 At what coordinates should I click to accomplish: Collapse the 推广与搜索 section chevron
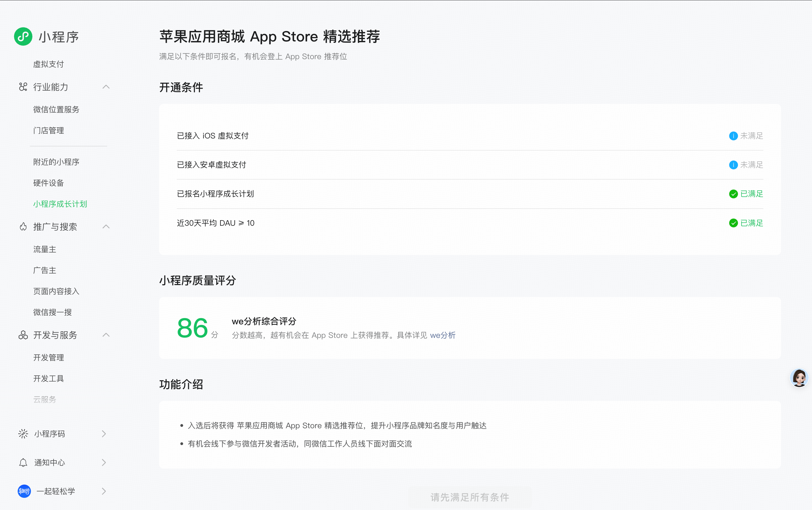pyautogui.click(x=106, y=227)
